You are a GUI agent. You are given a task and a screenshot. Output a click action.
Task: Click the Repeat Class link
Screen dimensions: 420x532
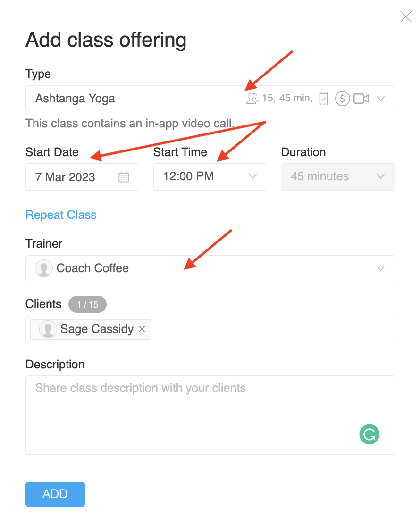click(61, 215)
